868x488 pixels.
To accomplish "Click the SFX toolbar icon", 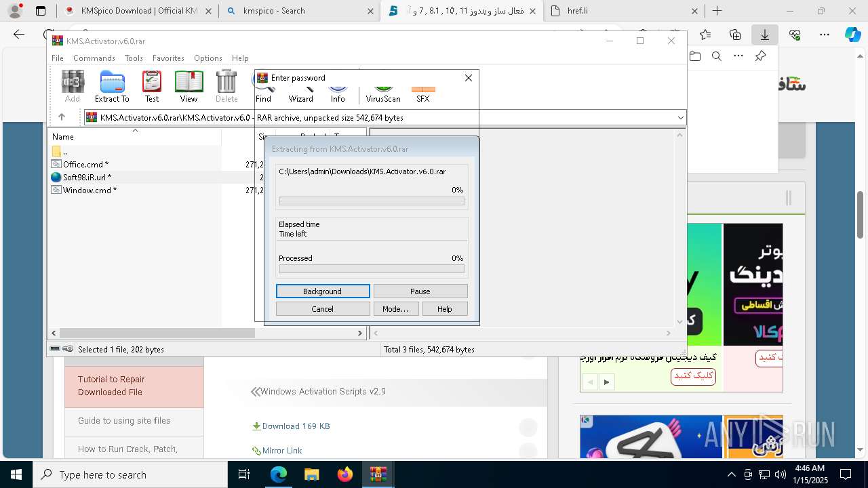I will (422, 94).
